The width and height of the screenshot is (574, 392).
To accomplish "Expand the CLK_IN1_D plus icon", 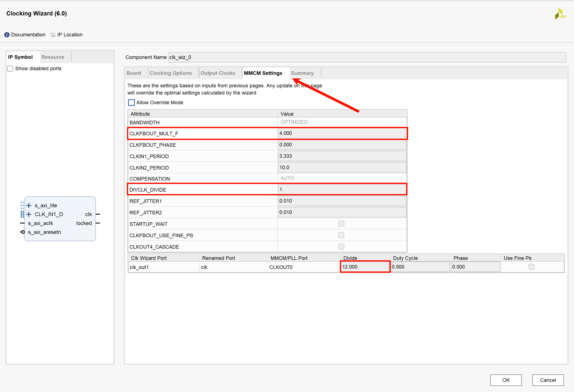I will coord(29,214).
